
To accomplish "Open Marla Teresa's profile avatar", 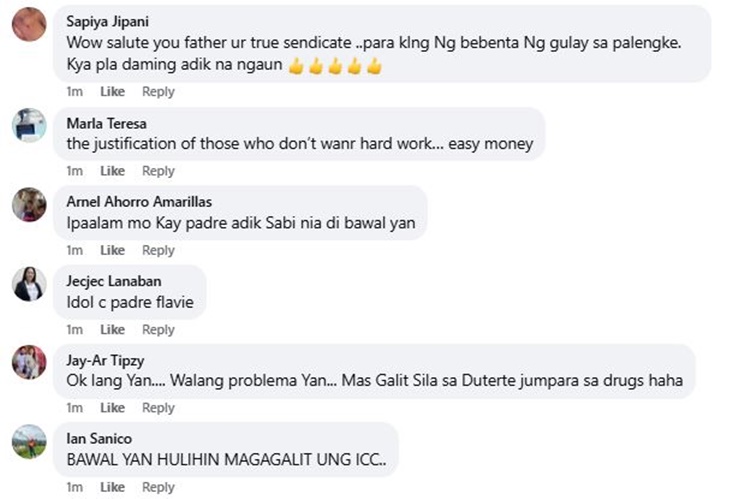I will (29, 125).
